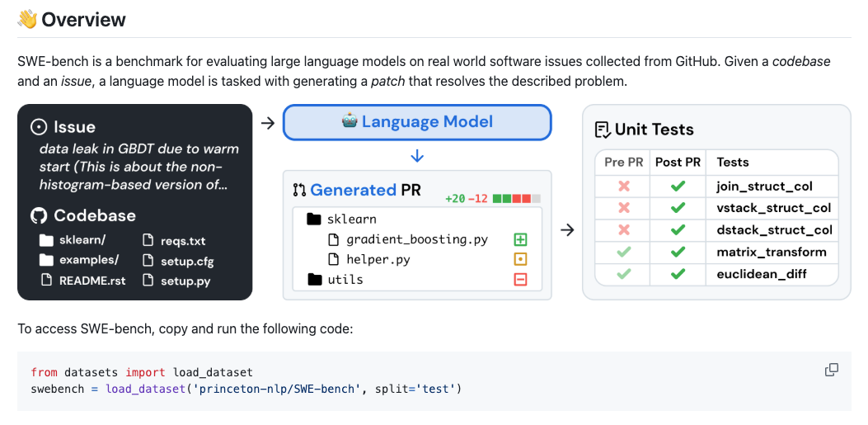Click the folder icon beside utils
868x425 pixels.
pos(314,279)
